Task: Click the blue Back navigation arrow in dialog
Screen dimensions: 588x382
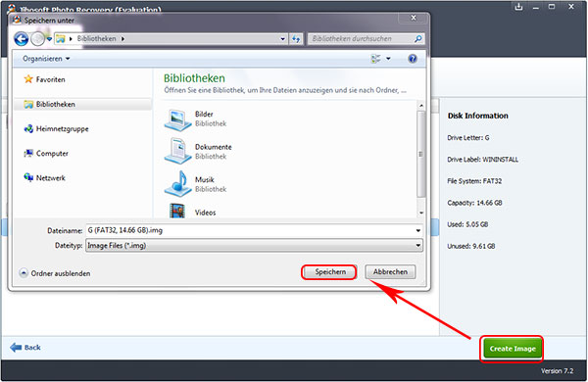Action: click(x=21, y=38)
